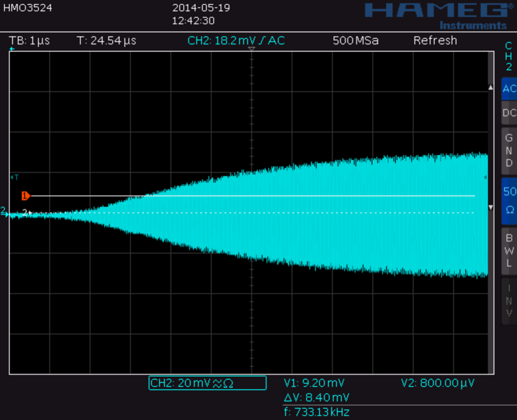Click the white cursor 2 marker
517x420 pixels.
[x=28, y=212]
